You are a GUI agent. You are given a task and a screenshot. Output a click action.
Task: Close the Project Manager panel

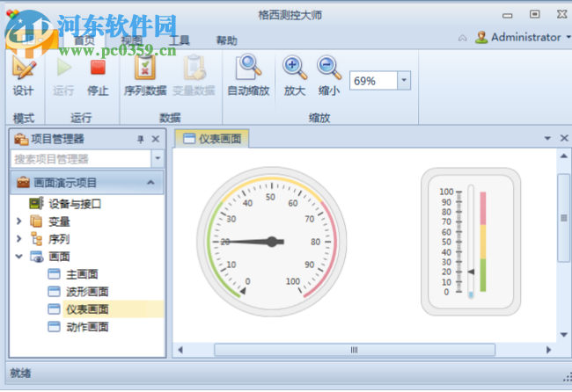pos(156,139)
